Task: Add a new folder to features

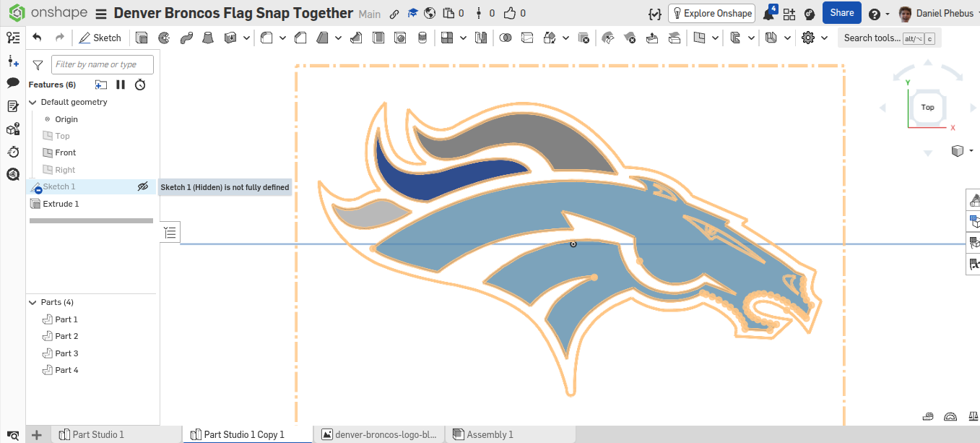Action: [x=101, y=85]
